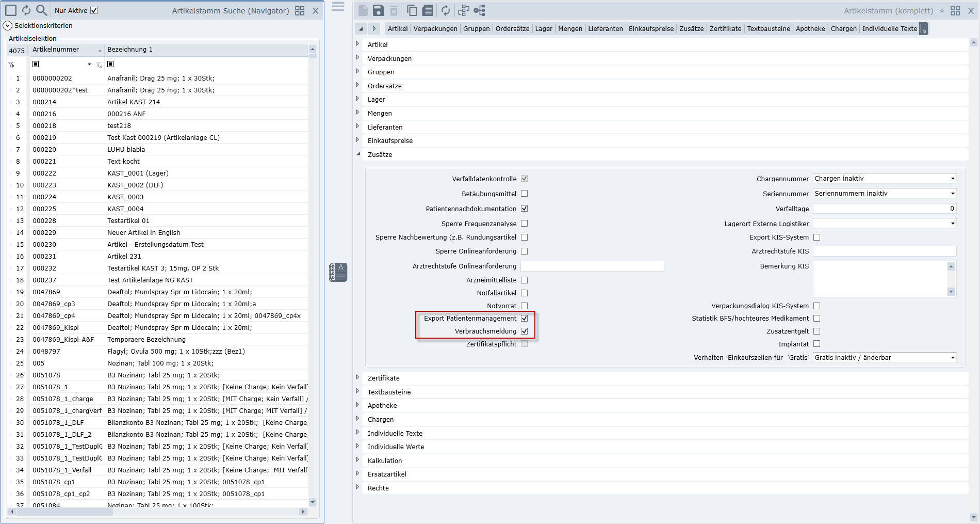Click the tab strip forward arrow

(x=374, y=28)
